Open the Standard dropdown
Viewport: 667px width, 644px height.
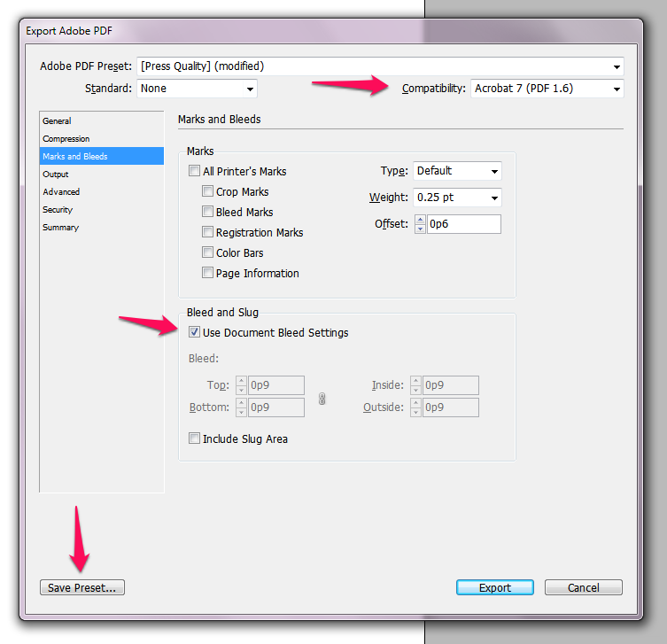(197, 89)
